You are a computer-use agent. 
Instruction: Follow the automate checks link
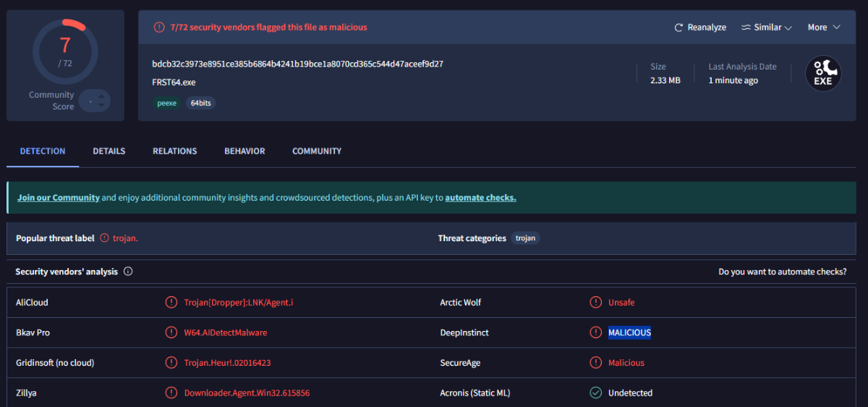tap(480, 198)
